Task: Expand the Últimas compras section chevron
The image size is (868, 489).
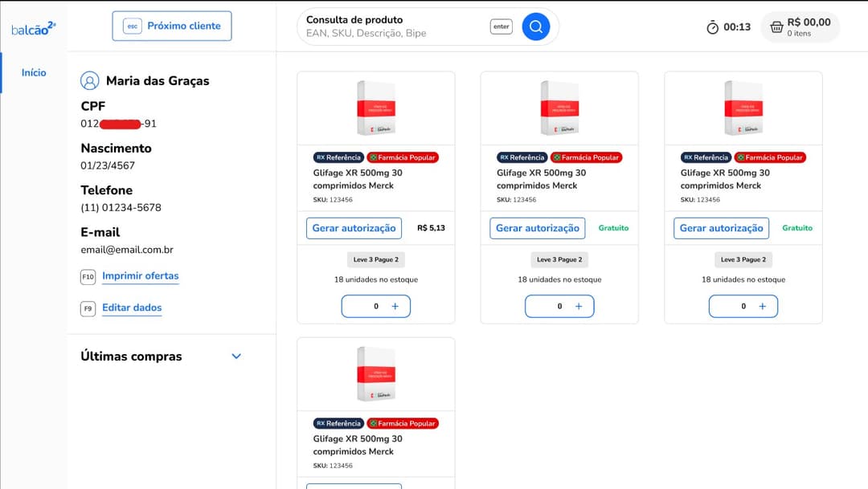Action: pos(236,357)
